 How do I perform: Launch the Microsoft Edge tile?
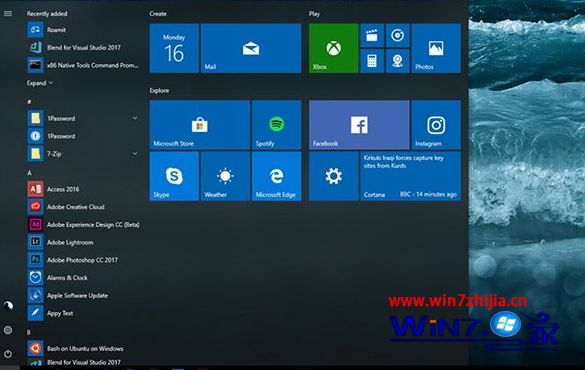point(276,176)
